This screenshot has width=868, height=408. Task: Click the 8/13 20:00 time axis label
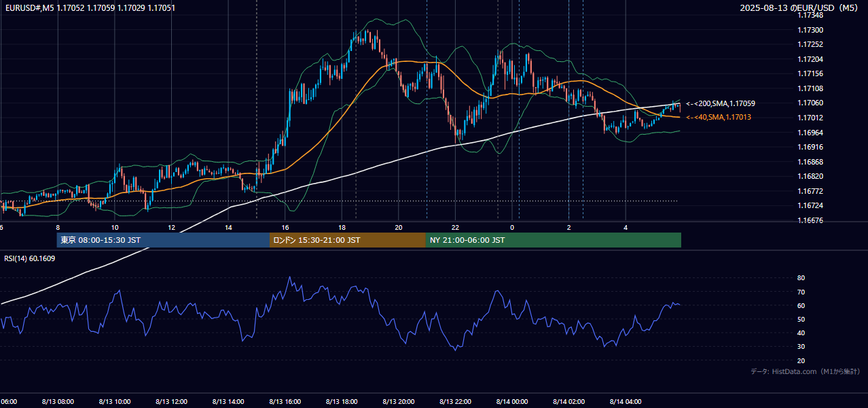[x=399, y=402]
